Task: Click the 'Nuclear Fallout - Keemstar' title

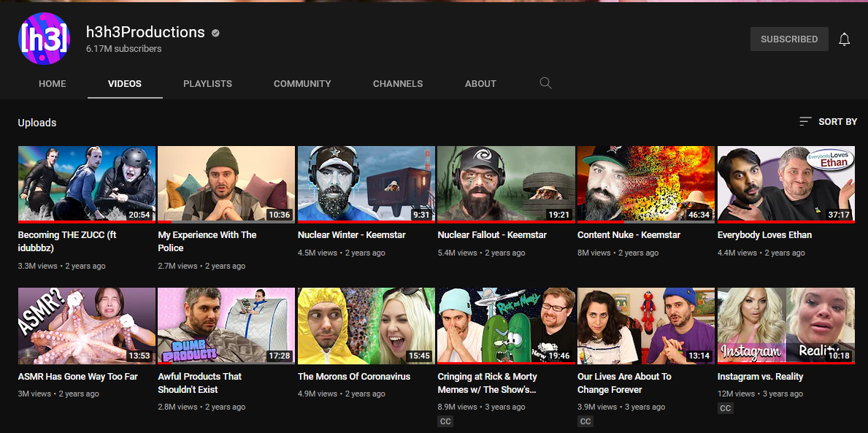Action: (492, 235)
